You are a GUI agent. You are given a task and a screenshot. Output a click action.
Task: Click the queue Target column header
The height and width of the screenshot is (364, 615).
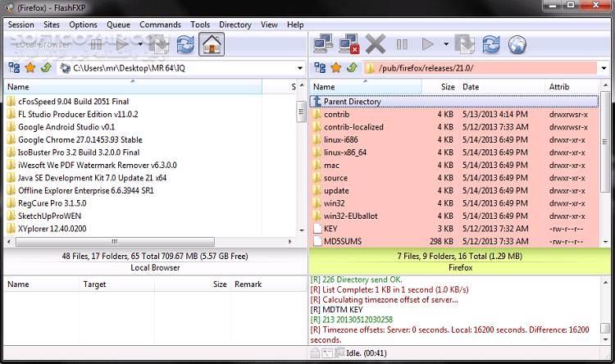pos(117,284)
